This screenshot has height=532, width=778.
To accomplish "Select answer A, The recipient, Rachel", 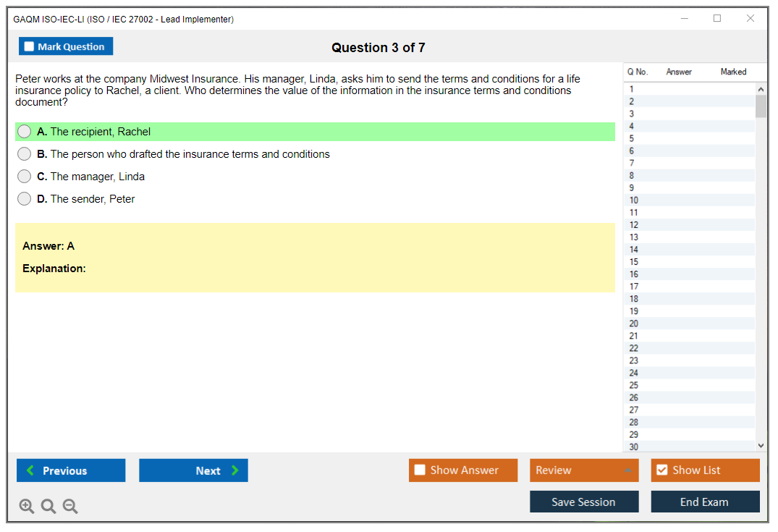I will click(x=25, y=132).
